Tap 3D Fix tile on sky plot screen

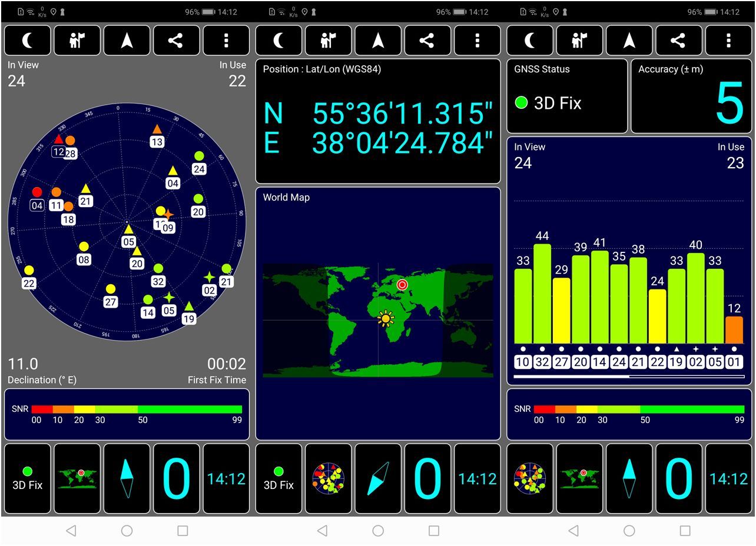point(28,478)
